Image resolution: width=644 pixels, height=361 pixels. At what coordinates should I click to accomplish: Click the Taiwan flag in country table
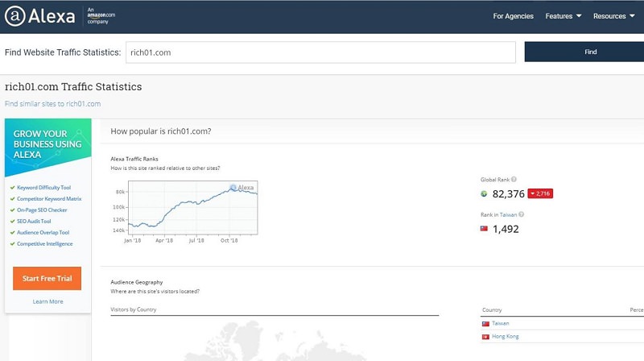[485, 324]
